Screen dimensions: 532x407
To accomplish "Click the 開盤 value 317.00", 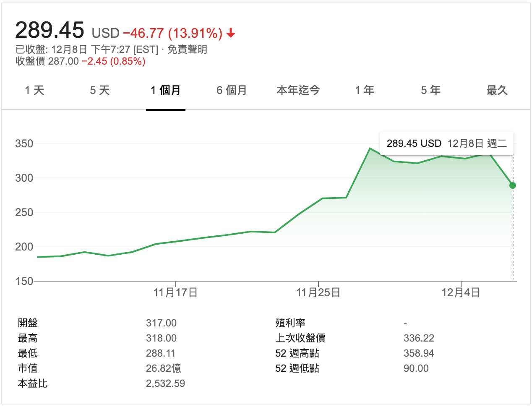I will click(x=161, y=323).
